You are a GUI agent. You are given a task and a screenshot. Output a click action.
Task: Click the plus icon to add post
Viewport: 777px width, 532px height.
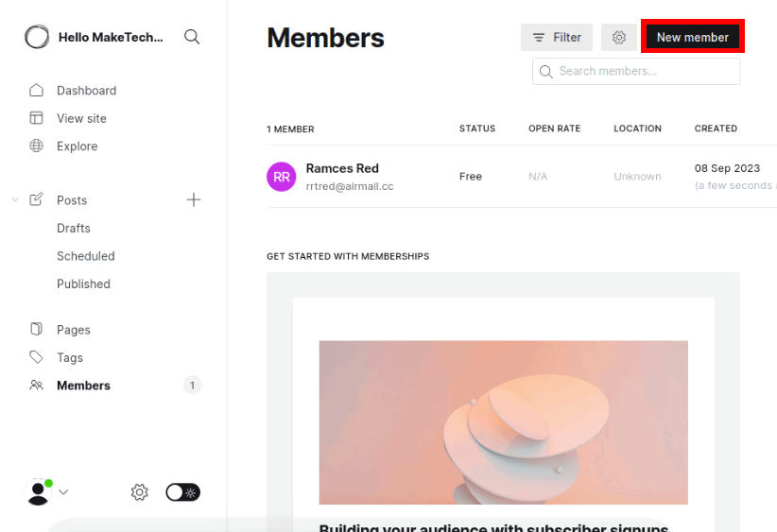[x=194, y=199]
